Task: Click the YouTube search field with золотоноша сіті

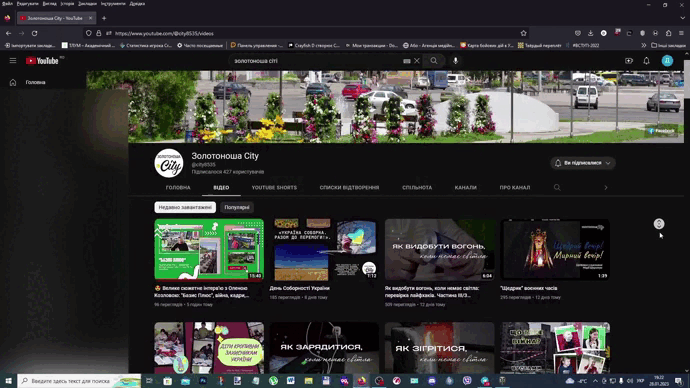Action: pyautogui.click(x=316, y=61)
